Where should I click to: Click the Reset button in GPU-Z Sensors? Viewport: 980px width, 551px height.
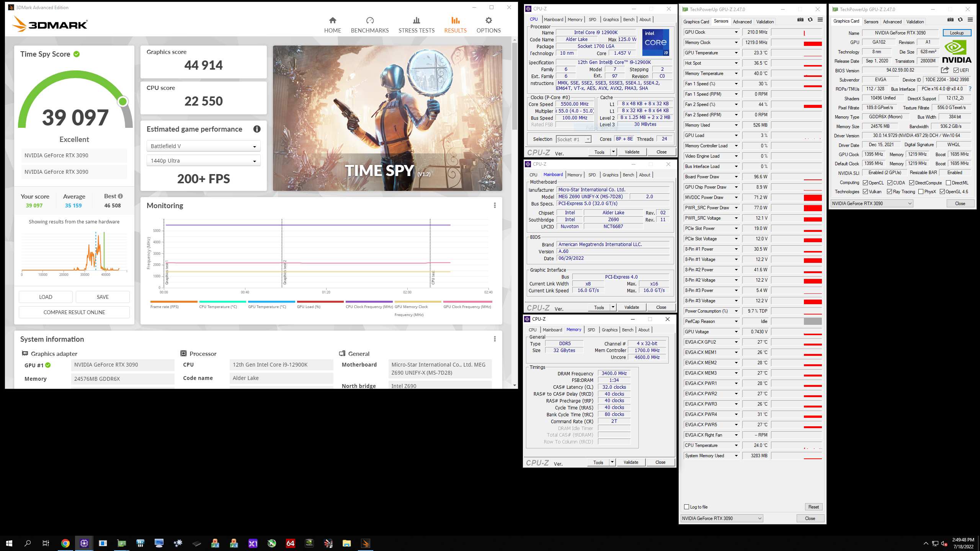813,507
